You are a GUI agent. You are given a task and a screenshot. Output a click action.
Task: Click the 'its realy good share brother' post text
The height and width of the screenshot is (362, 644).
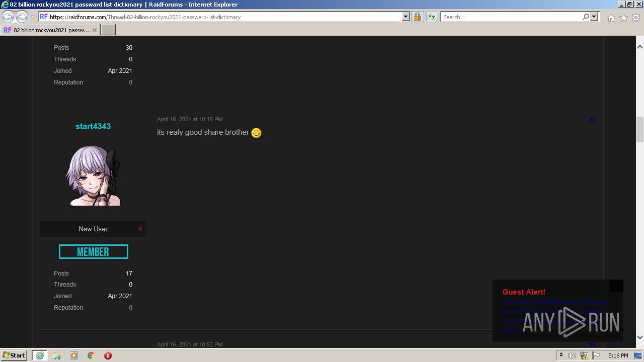(203, 132)
